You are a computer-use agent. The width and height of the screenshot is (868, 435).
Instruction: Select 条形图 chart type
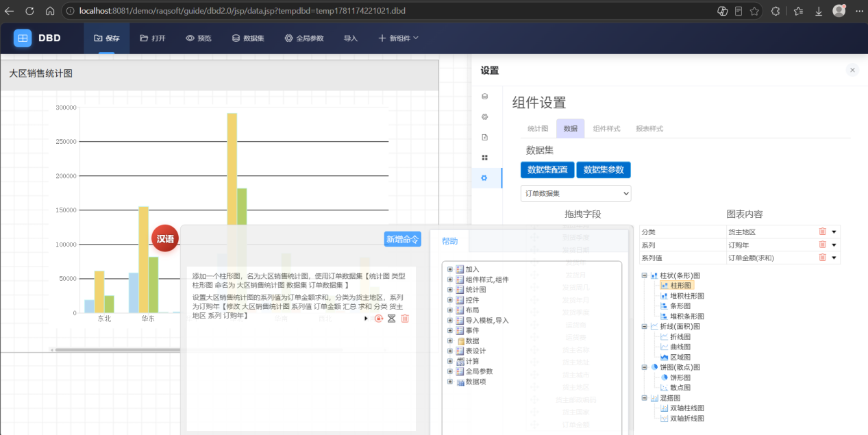coord(675,306)
